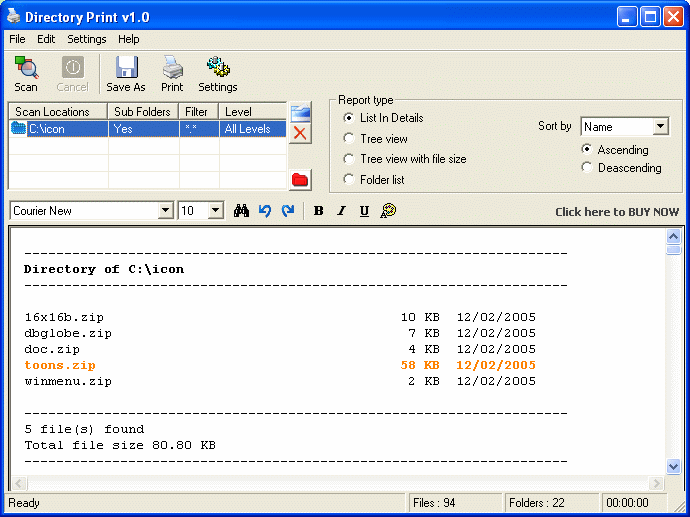Open font color palette icon
The width and height of the screenshot is (690, 517).
(388, 211)
